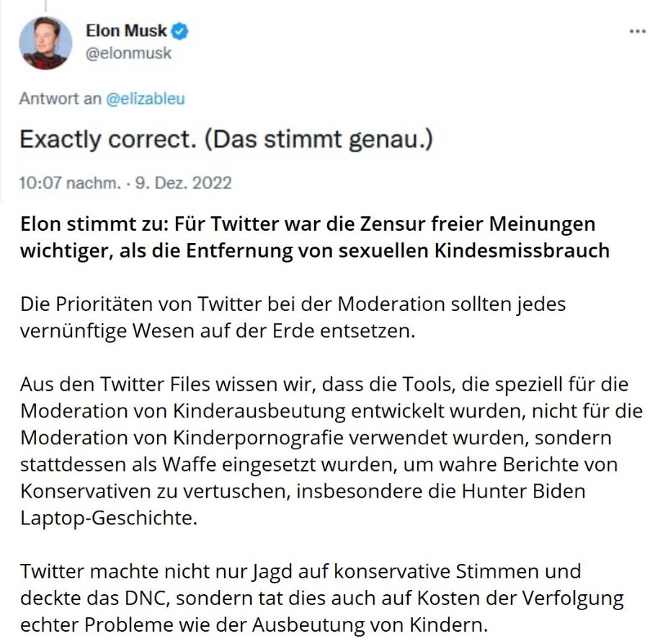
Task: Open the three-dot more options menu
Action: click(637, 32)
